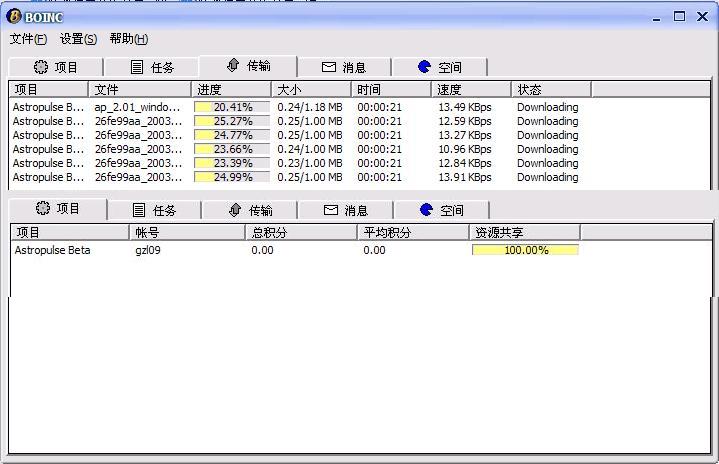Sort transfers by the 速度 column header
719x464 pixels.
(x=471, y=89)
